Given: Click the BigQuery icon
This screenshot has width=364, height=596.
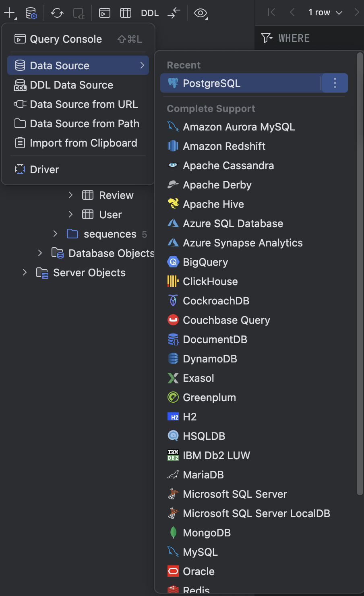Looking at the screenshot, I should (173, 262).
